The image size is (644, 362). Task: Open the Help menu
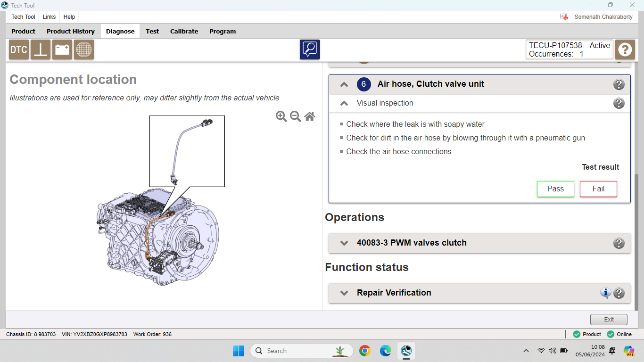pos(69,17)
